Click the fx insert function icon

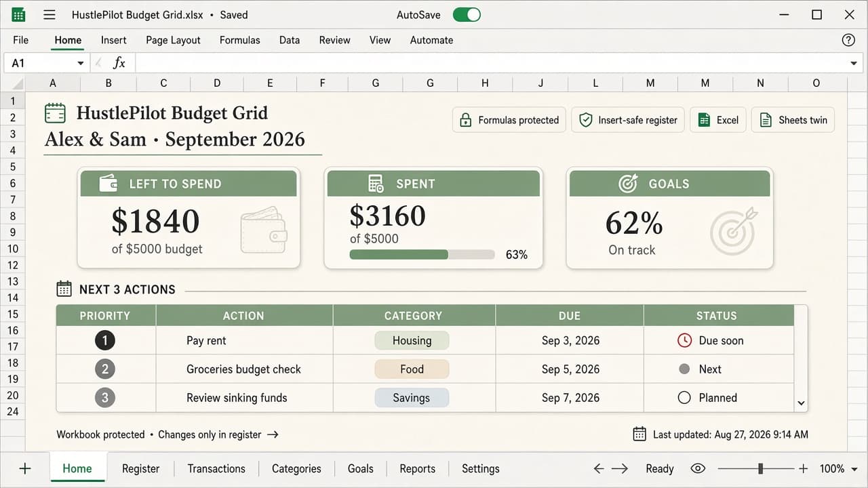pyautogui.click(x=119, y=63)
